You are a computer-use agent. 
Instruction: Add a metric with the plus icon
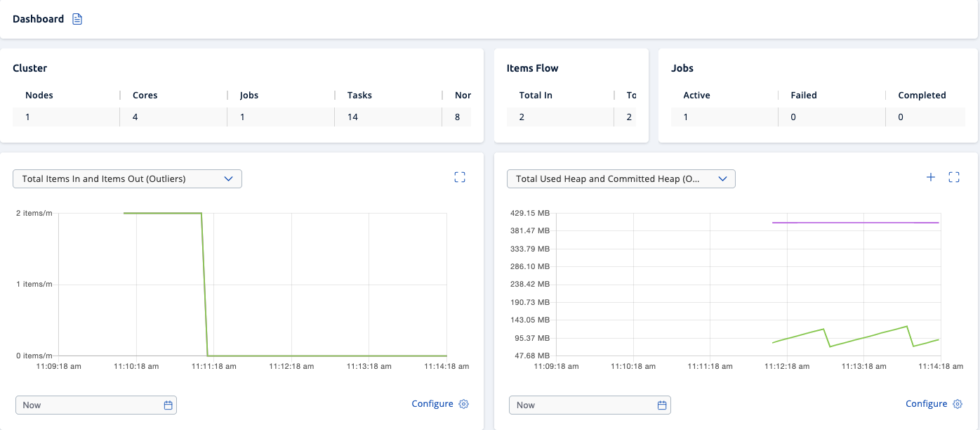(930, 177)
